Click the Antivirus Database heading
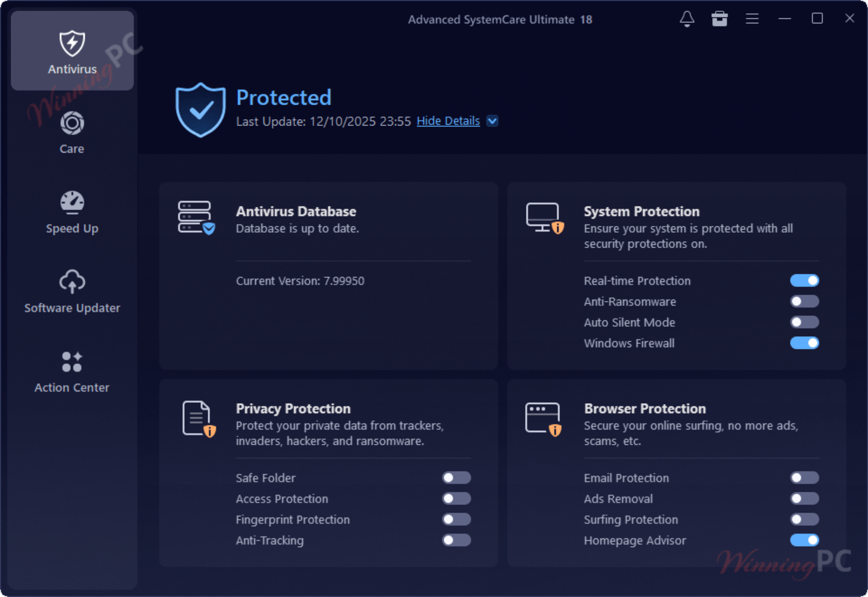The image size is (868, 597). [296, 211]
